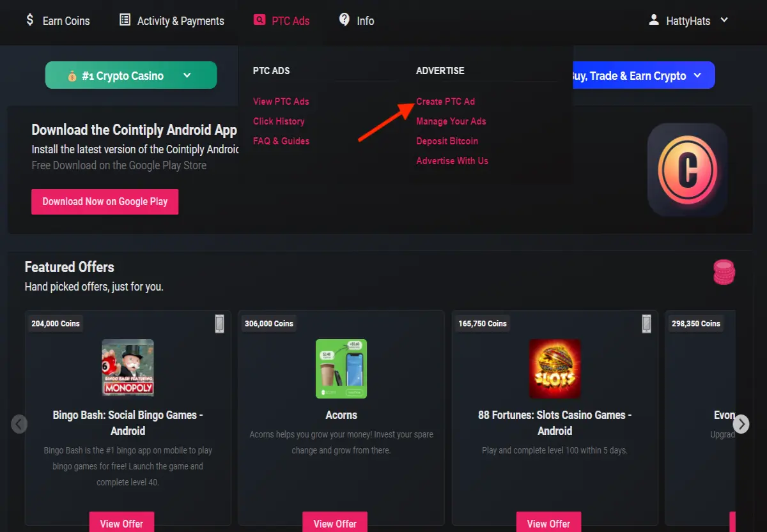Show next featured offers with right arrow

point(741,423)
